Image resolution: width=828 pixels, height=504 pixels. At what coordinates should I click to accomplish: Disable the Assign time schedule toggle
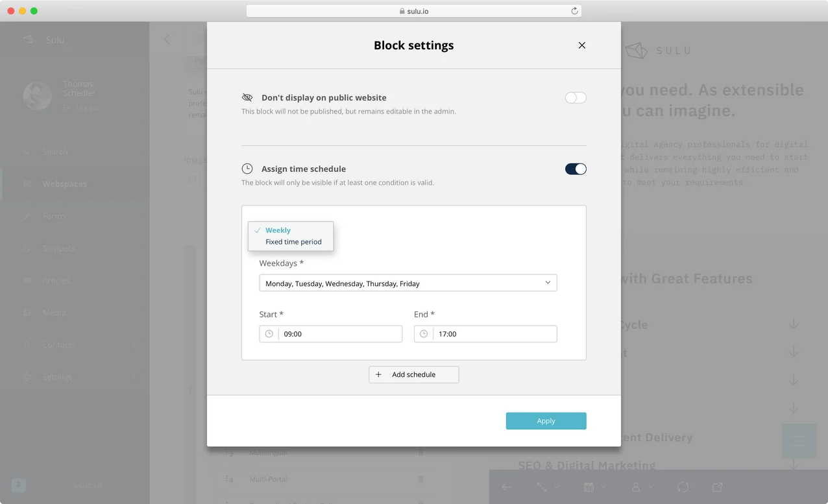tap(576, 169)
